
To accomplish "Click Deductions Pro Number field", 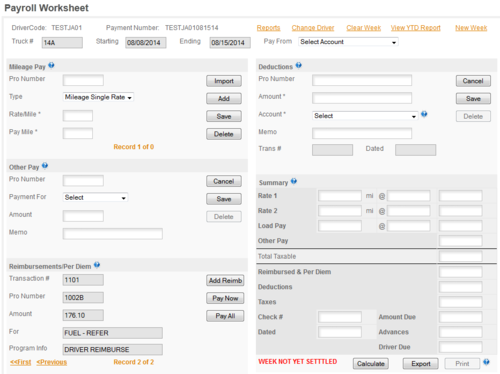I will (x=362, y=80).
